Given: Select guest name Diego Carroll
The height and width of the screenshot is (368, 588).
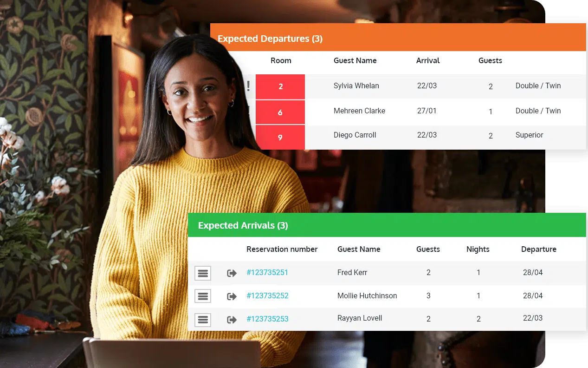Looking at the screenshot, I should pyautogui.click(x=355, y=135).
